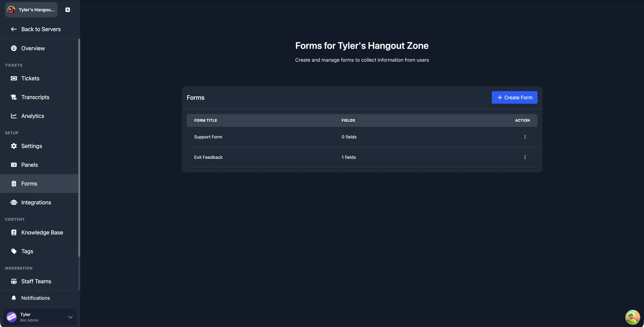This screenshot has width=644, height=327.
Task: Click the Back to Servers arrow icon
Action: point(14,29)
